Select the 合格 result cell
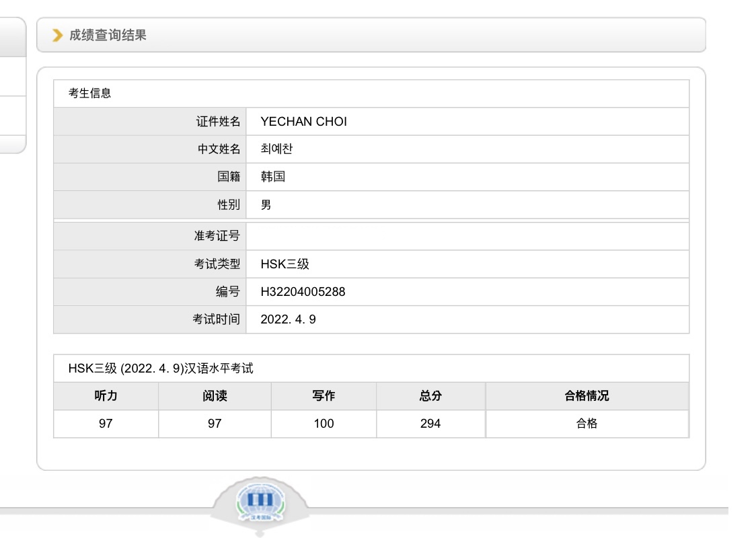756x538 pixels. click(x=587, y=424)
